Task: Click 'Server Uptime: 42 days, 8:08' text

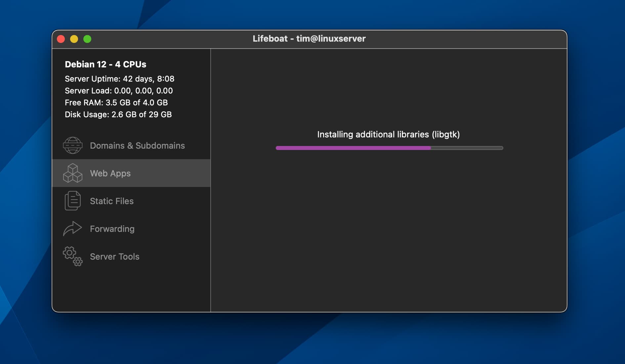Action: pos(120,79)
